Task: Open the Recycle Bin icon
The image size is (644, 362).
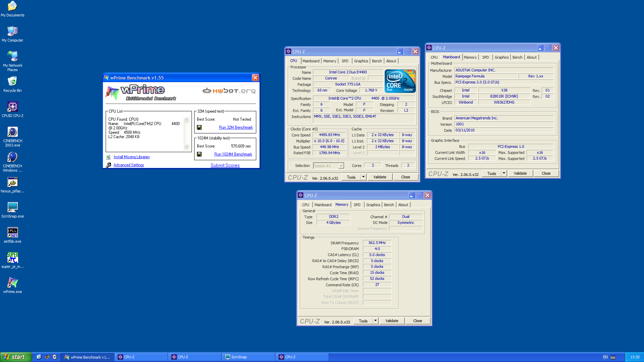Action: click(x=12, y=84)
